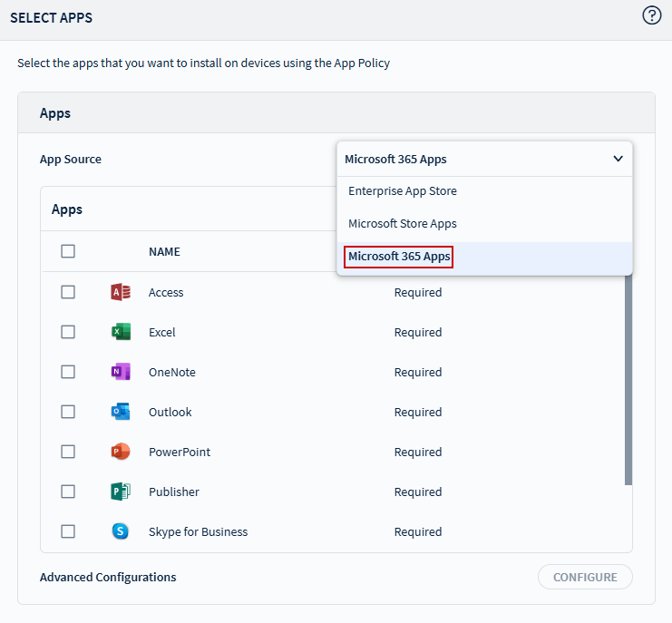Choose Microsoft Store Apps option

tap(403, 224)
